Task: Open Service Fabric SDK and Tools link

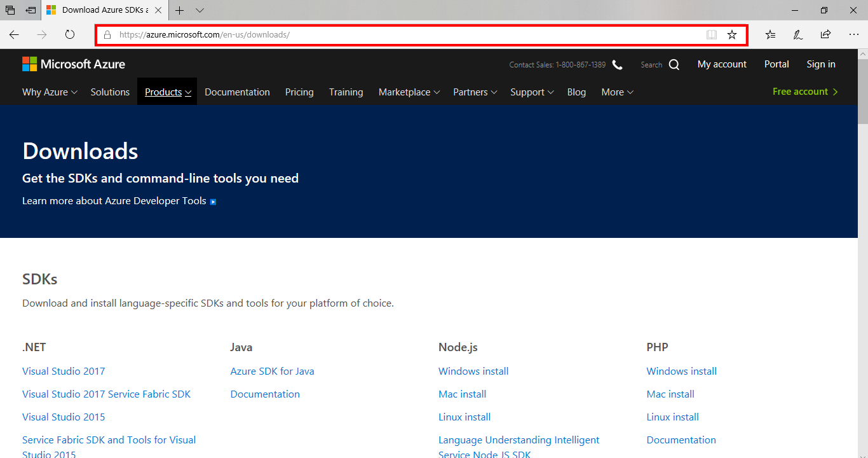Action: 109,447
